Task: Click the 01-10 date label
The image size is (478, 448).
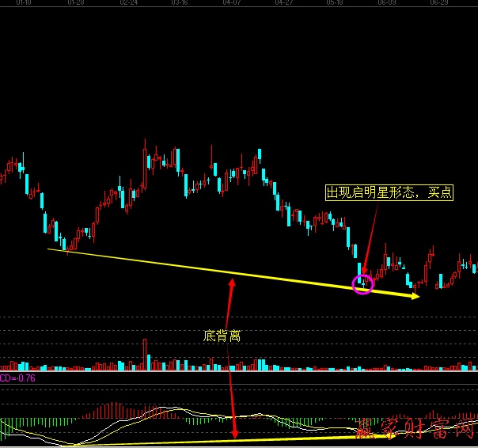Action: coord(22,3)
